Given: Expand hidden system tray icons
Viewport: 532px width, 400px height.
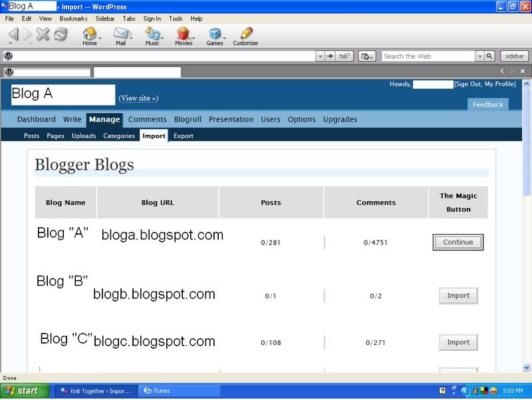Looking at the screenshot, I should (465, 391).
